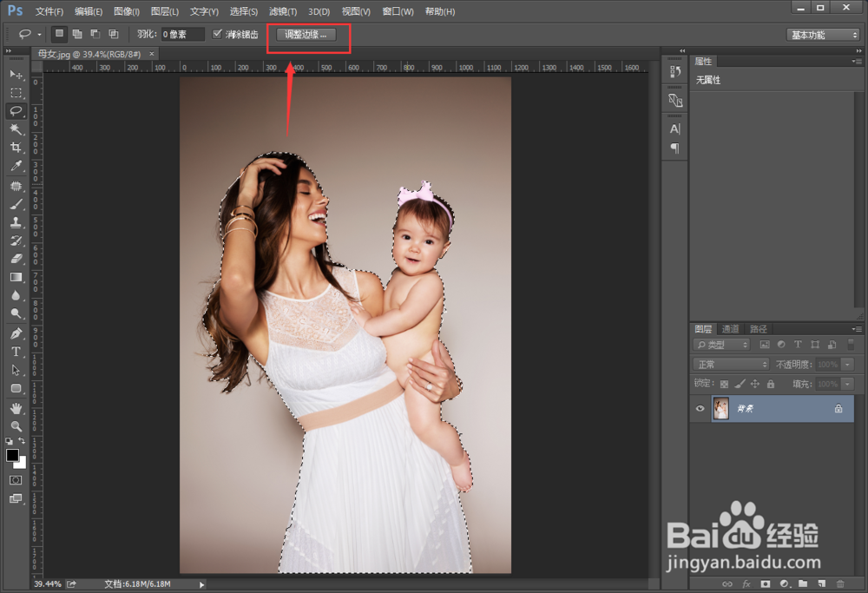Select the Healing Brush tool
Screen dimensions: 868x593
click(x=16, y=186)
